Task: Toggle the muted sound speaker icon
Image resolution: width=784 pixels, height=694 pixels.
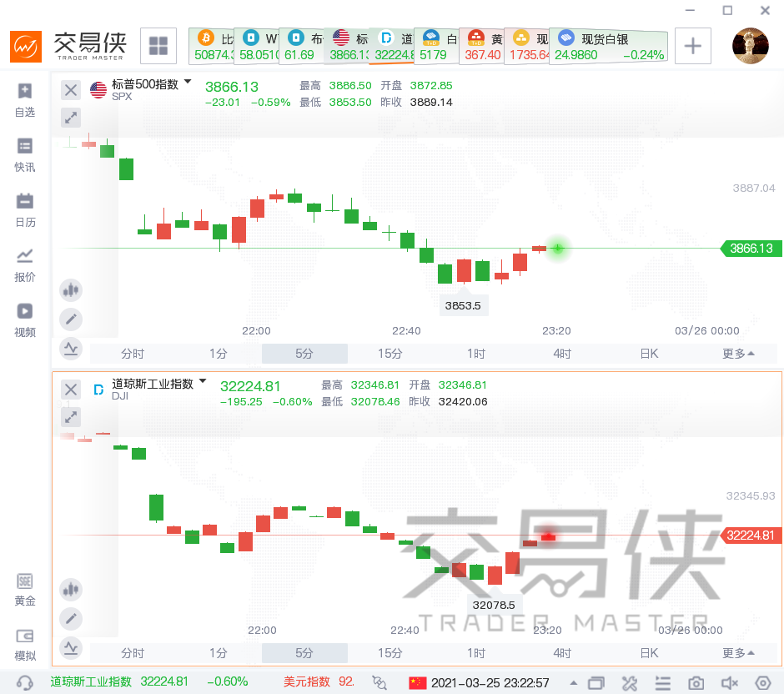Action: point(730,683)
